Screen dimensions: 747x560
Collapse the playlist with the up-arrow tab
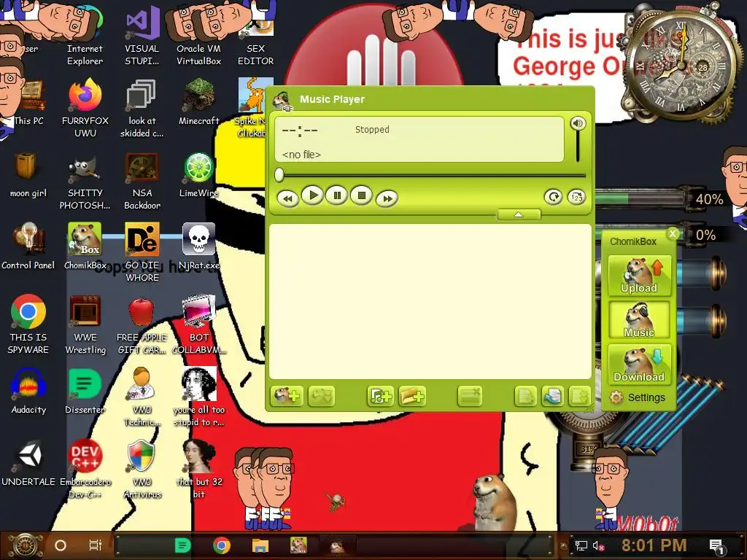[519, 215]
